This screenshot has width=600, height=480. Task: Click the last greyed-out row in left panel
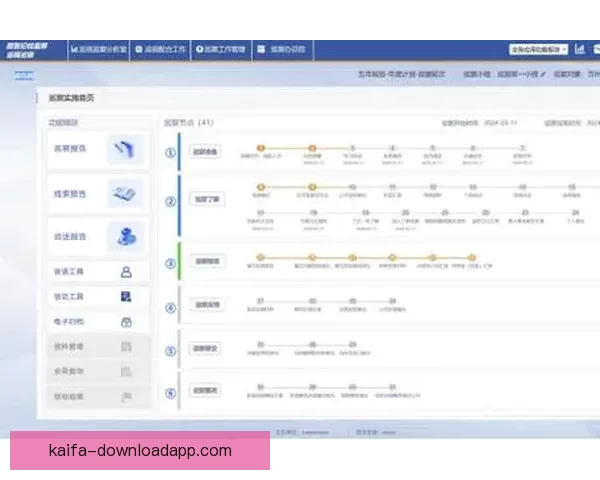(98, 397)
